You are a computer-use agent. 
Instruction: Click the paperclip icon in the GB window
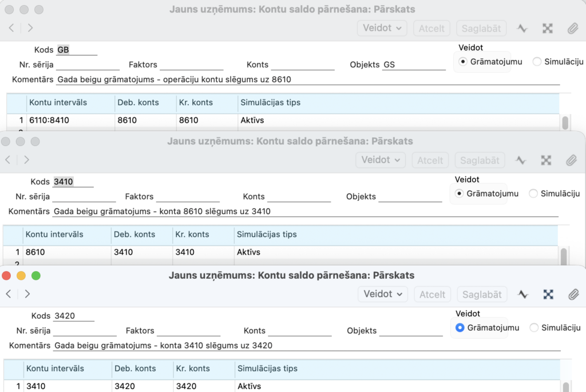point(572,29)
